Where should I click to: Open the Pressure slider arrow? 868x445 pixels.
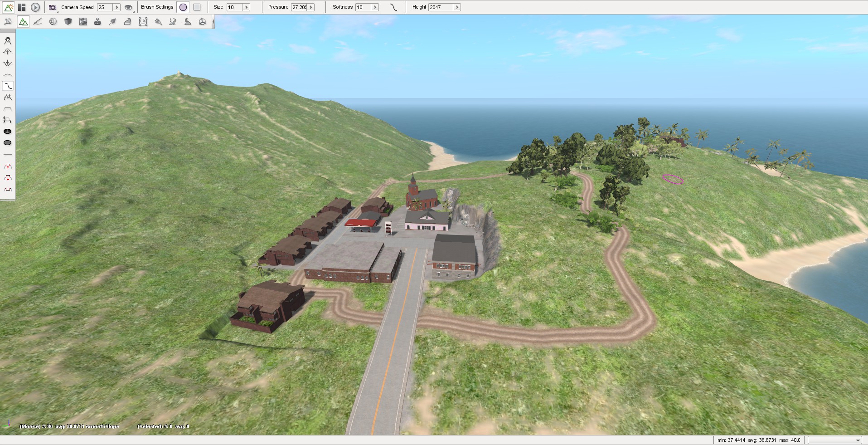click(311, 7)
